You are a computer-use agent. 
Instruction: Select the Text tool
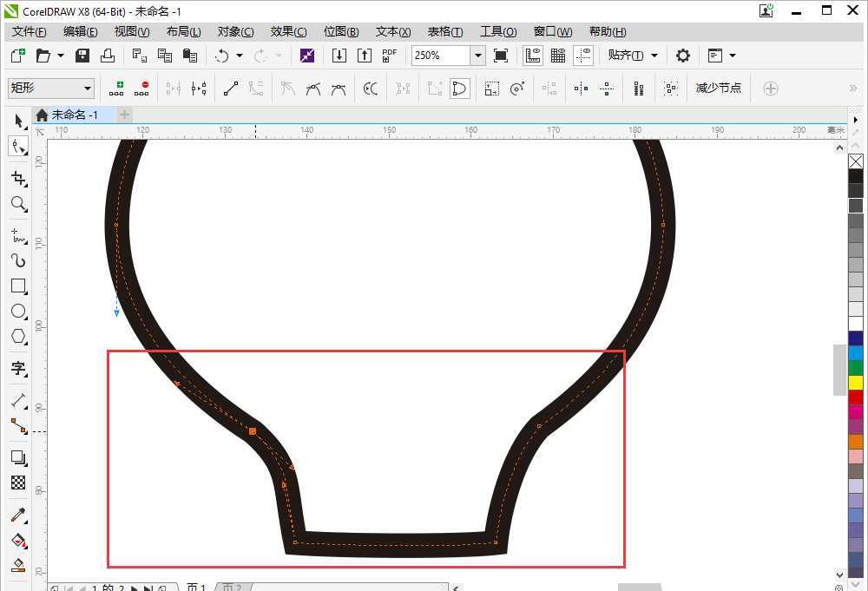point(18,370)
